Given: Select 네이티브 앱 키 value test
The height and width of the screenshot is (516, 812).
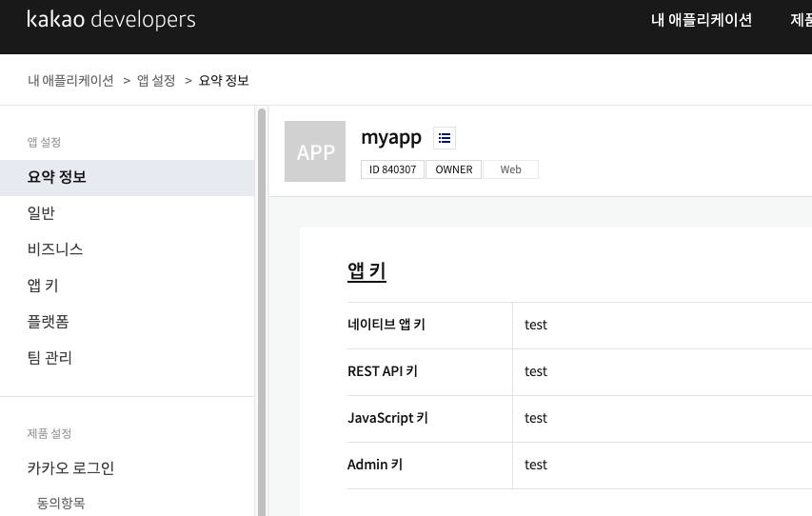Looking at the screenshot, I should click(x=536, y=325).
